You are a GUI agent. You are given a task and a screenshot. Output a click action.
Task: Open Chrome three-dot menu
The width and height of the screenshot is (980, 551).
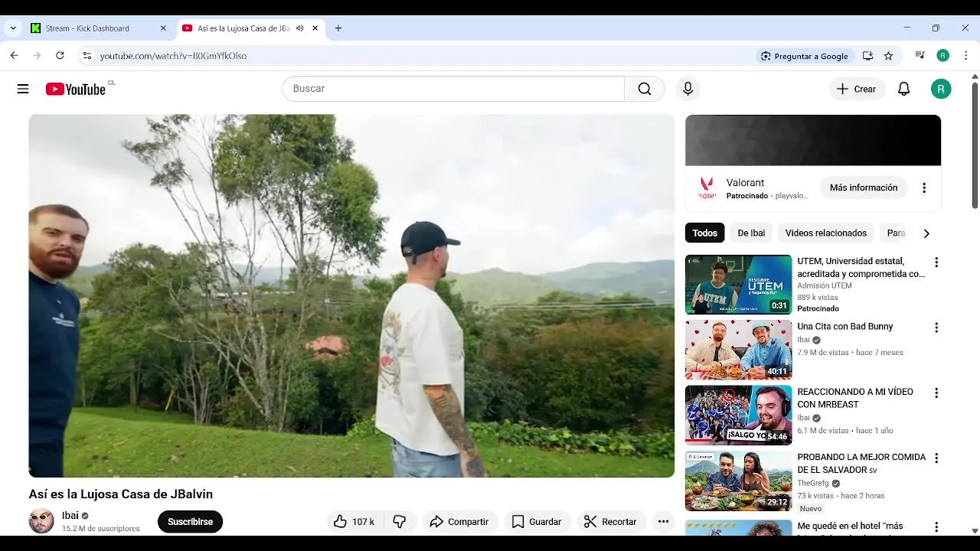(x=965, y=56)
